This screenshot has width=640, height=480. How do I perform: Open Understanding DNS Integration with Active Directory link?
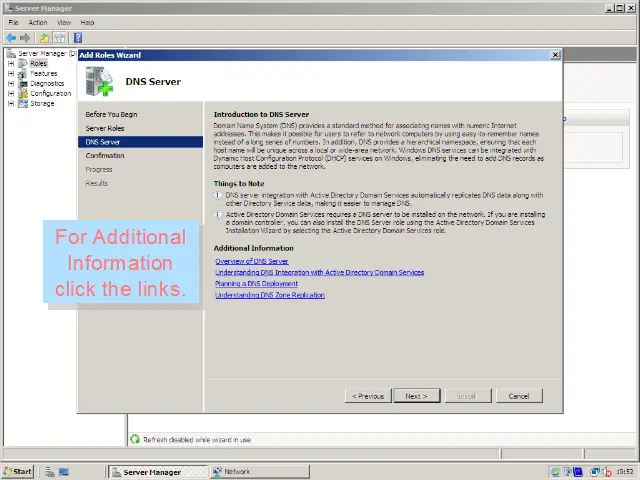coord(320,272)
